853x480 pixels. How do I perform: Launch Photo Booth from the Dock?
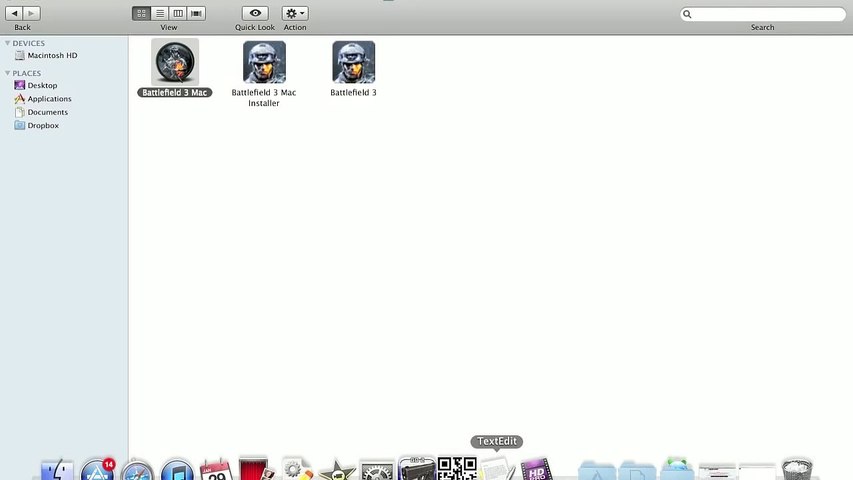click(x=256, y=470)
